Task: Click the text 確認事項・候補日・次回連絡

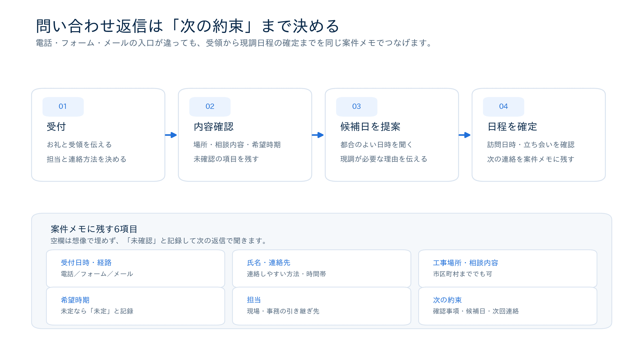Action: pyautogui.click(x=476, y=311)
